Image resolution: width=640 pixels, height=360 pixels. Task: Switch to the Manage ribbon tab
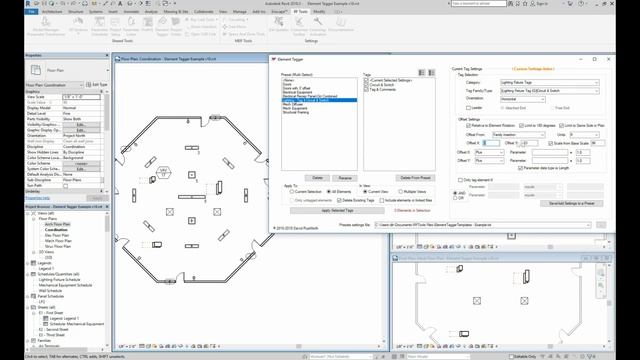240,12
